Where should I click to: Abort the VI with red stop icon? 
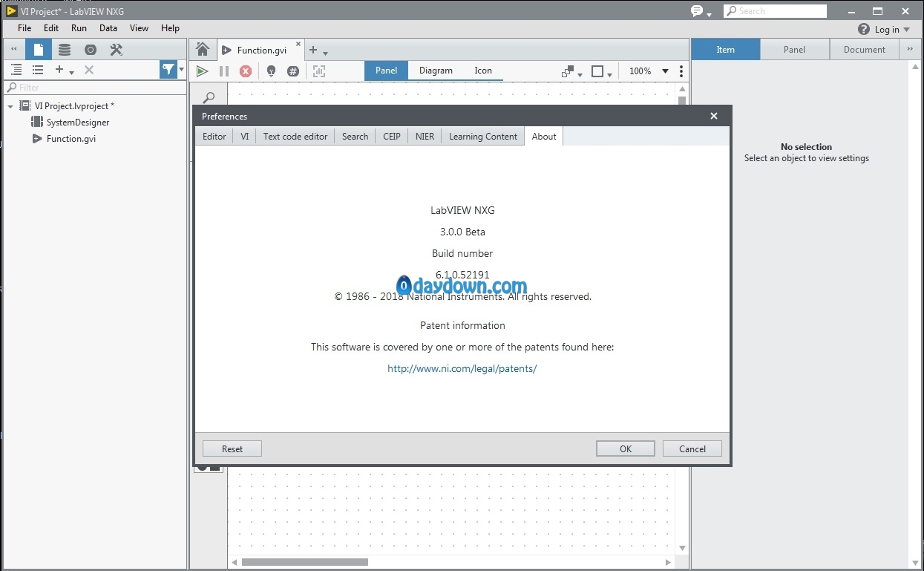(246, 71)
